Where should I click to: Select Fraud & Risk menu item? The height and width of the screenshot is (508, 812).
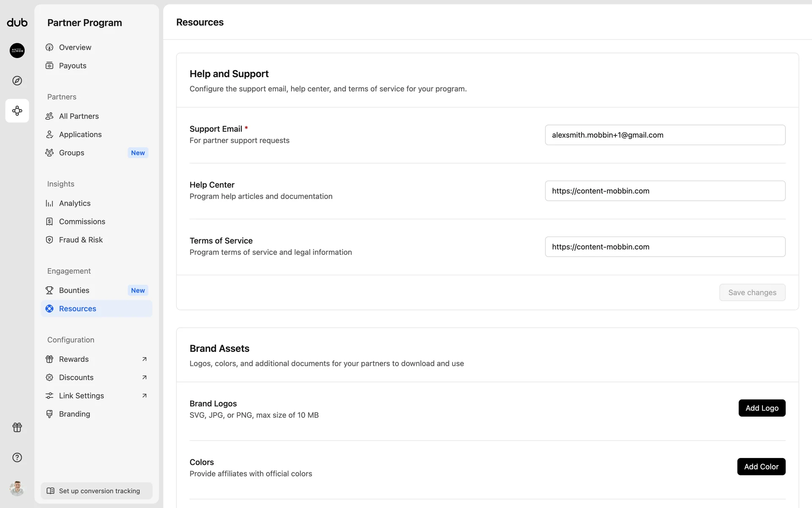coord(81,240)
